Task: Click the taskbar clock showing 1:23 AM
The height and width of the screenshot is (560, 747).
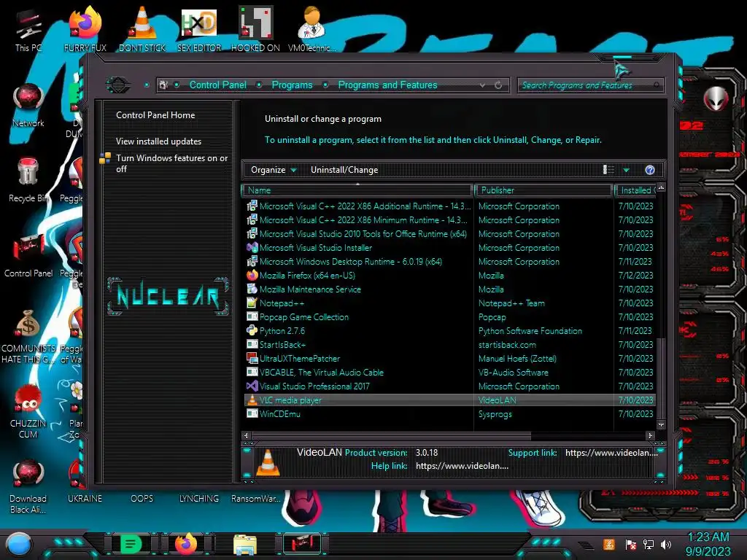Action: point(708,544)
